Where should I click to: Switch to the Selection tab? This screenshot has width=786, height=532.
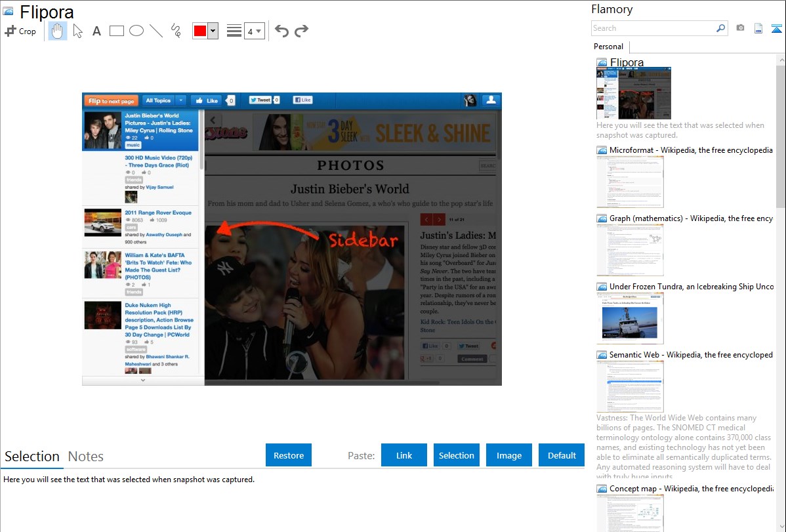pyautogui.click(x=32, y=457)
